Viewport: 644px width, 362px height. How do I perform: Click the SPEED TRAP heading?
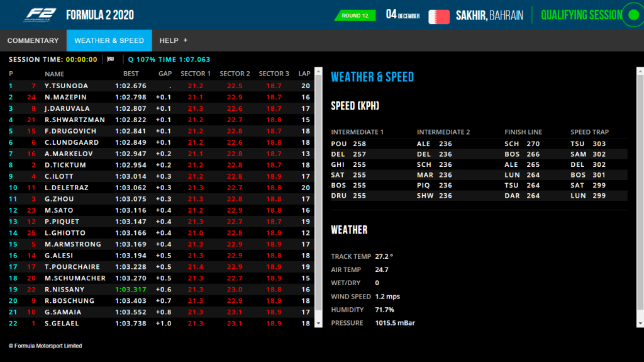(590, 132)
